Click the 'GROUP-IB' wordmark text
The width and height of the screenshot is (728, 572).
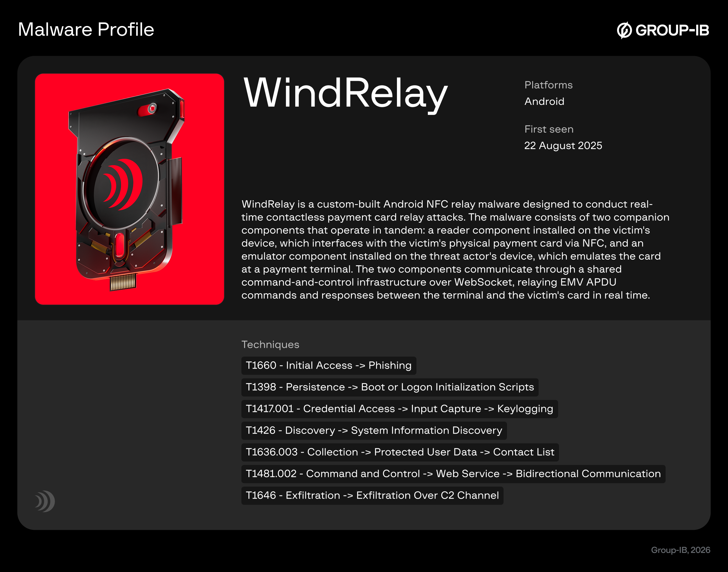[x=672, y=30]
